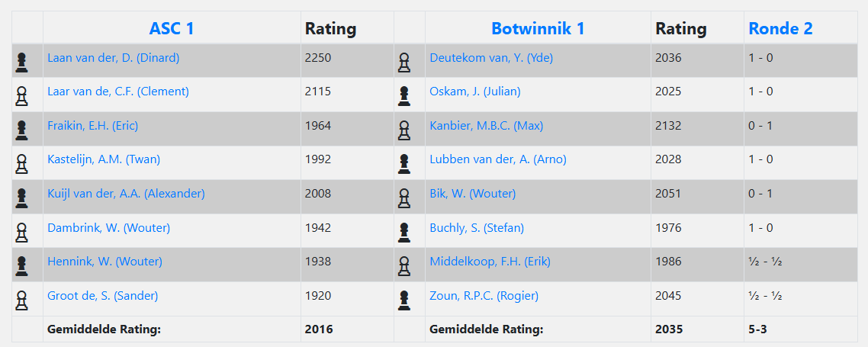Click black pawn icon beside Oskam, J.

404,96
